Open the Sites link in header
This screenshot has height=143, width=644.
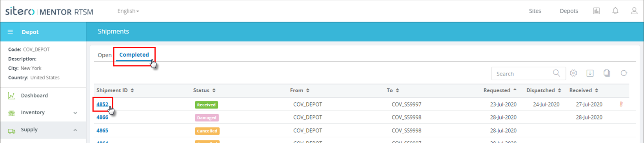(x=535, y=11)
